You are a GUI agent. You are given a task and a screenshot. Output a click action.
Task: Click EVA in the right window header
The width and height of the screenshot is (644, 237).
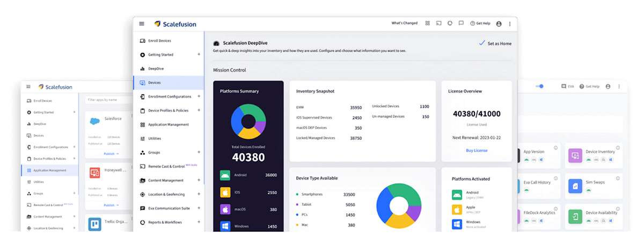coord(568,87)
